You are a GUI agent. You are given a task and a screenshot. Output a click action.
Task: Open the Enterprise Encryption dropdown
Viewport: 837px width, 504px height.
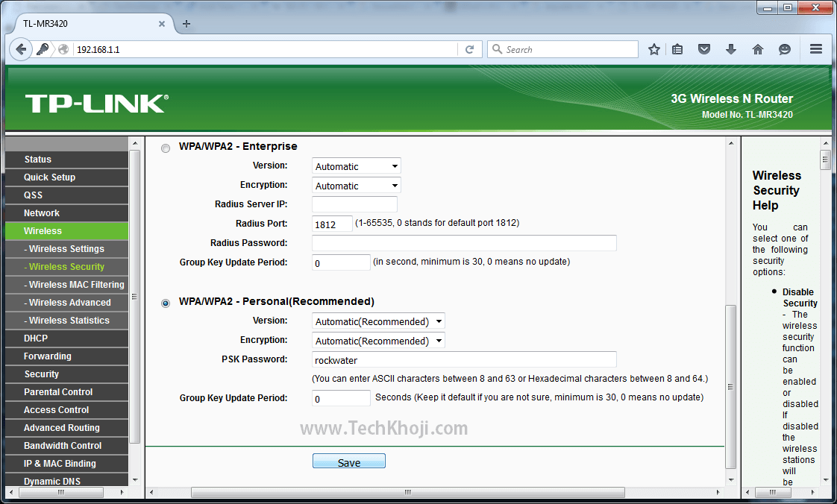click(x=356, y=186)
